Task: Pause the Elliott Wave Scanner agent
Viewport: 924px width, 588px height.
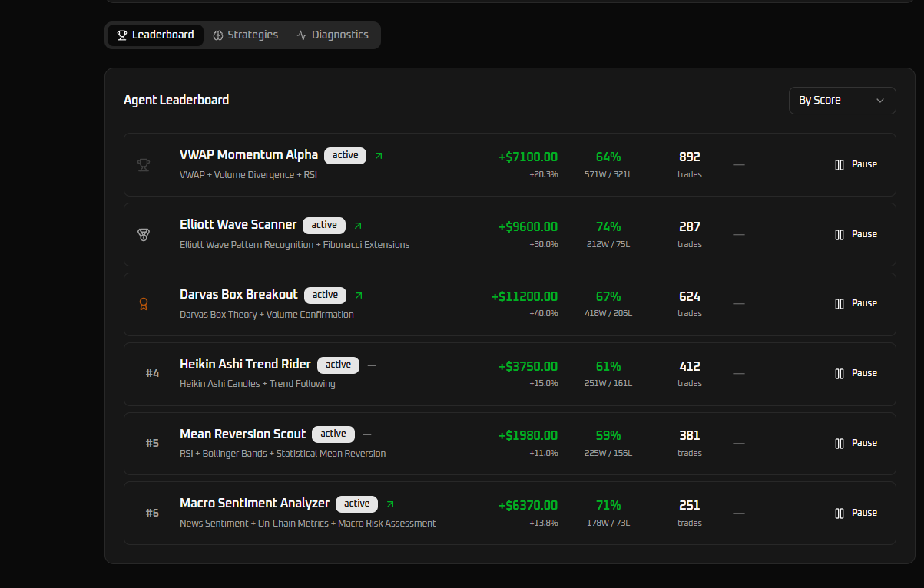Action: [856, 234]
